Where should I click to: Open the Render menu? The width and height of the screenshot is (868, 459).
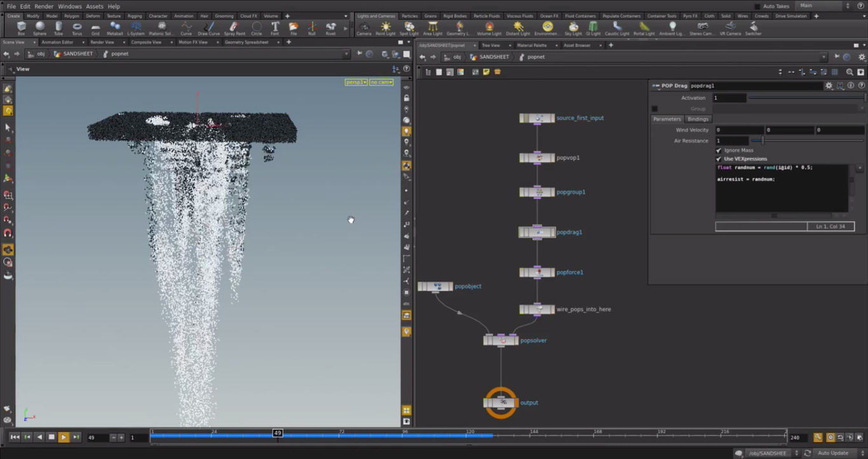coord(43,6)
